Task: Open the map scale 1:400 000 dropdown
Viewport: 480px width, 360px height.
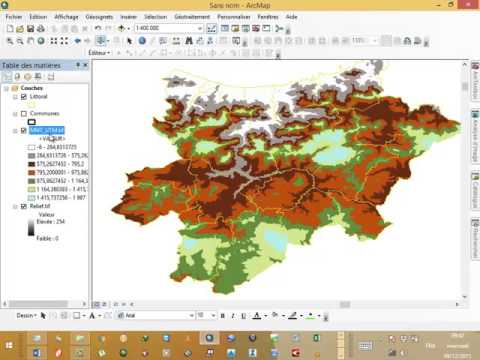Action: point(200,29)
